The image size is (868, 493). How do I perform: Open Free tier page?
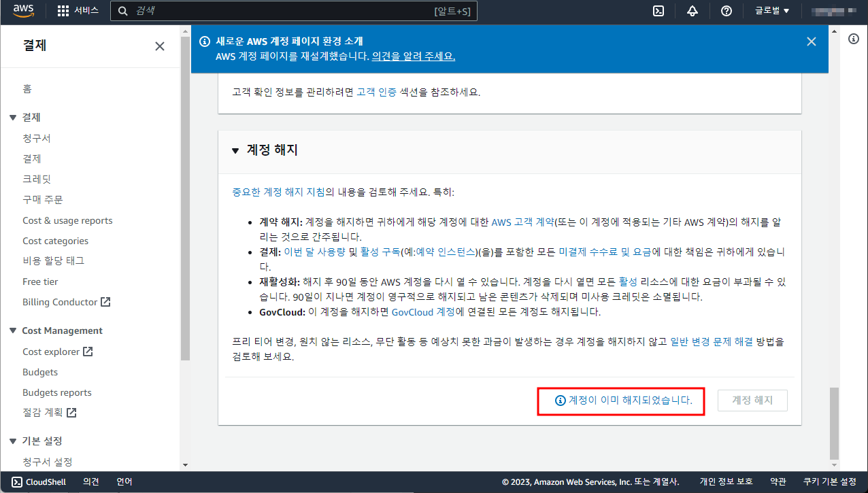[40, 282]
